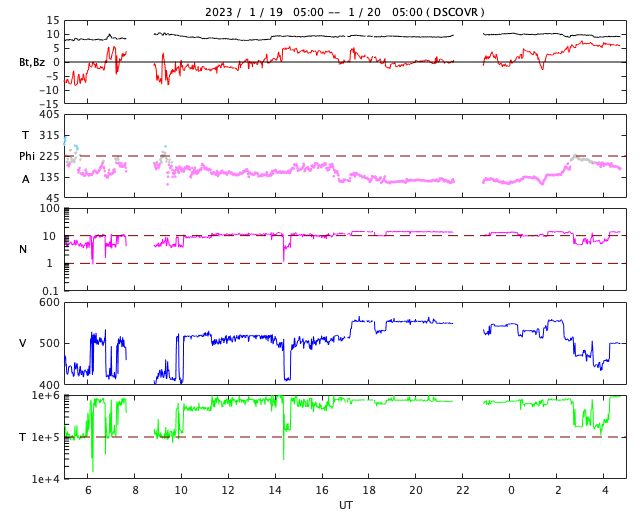Click the 18 hour label on UT axis
Image resolution: width=640 pixels, height=512 pixels.
pos(369,490)
